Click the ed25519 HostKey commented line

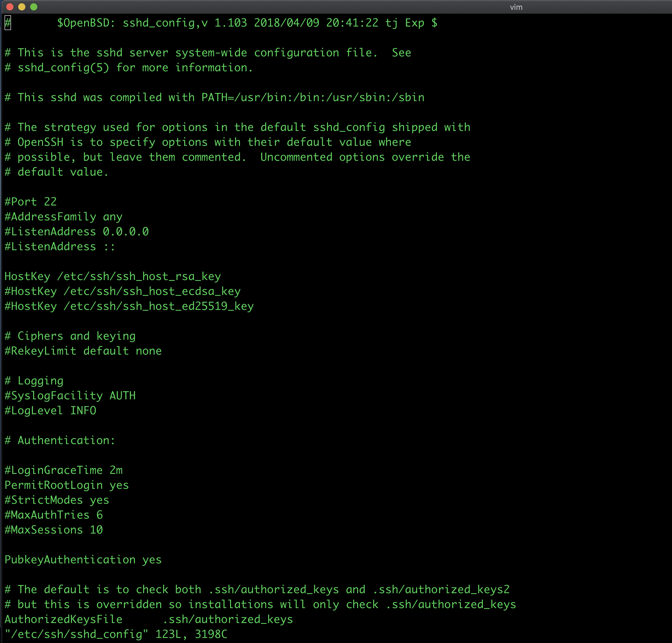[129, 306]
